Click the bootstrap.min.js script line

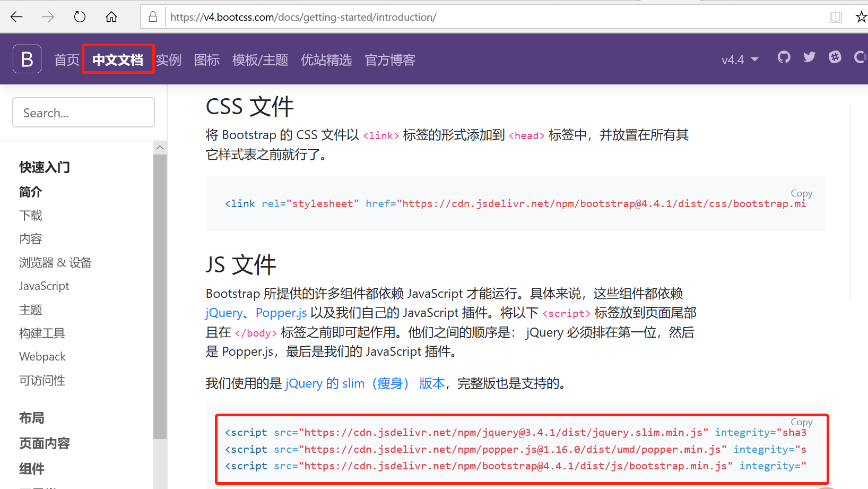coord(516,466)
